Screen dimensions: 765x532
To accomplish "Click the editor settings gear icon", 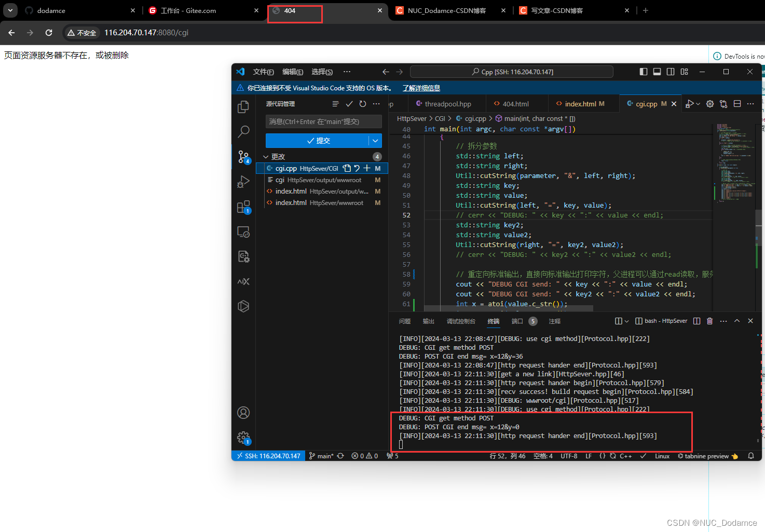I will pos(710,104).
